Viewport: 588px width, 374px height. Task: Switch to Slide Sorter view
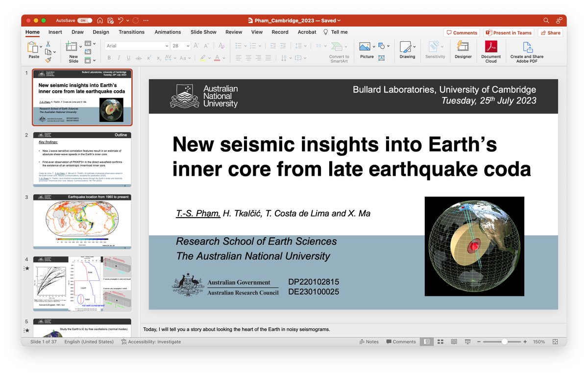[x=440, y=342]
